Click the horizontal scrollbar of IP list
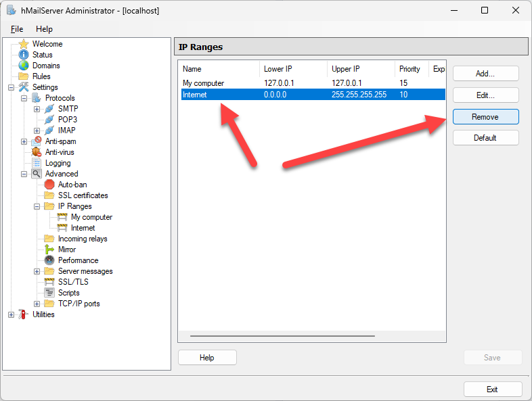The width and height of the screenshot is (532, 401). point(282,336)
